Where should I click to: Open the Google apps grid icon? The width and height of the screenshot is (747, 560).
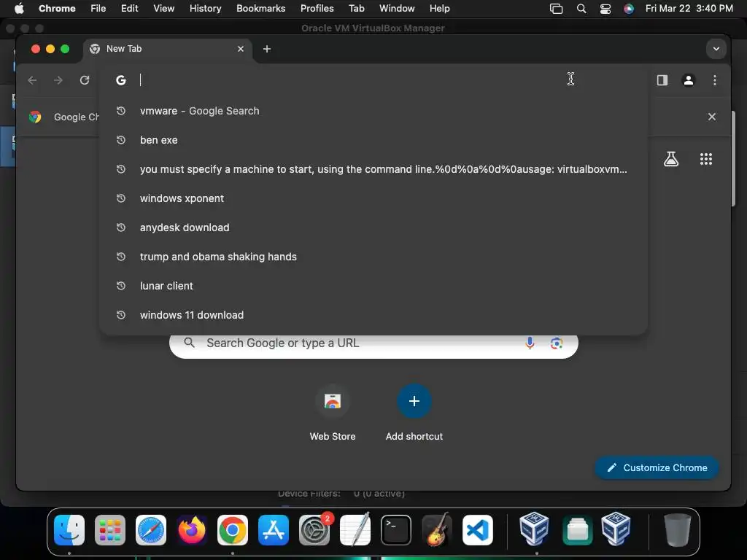706,159
